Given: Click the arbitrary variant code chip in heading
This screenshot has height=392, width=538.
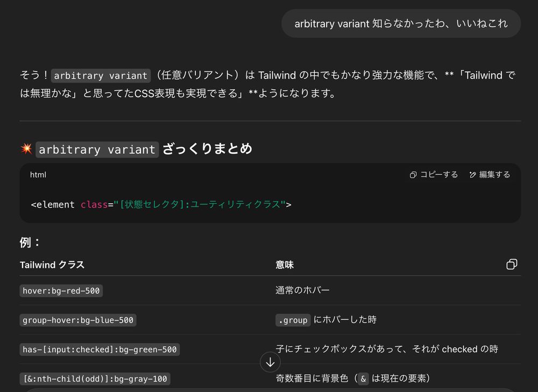Looking at the screenshot, I should click(97, 149).
